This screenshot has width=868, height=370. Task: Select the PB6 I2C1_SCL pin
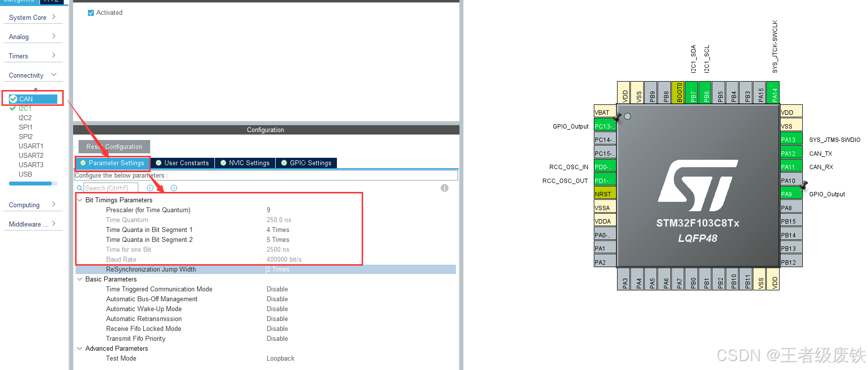click(x=705, y=92)
